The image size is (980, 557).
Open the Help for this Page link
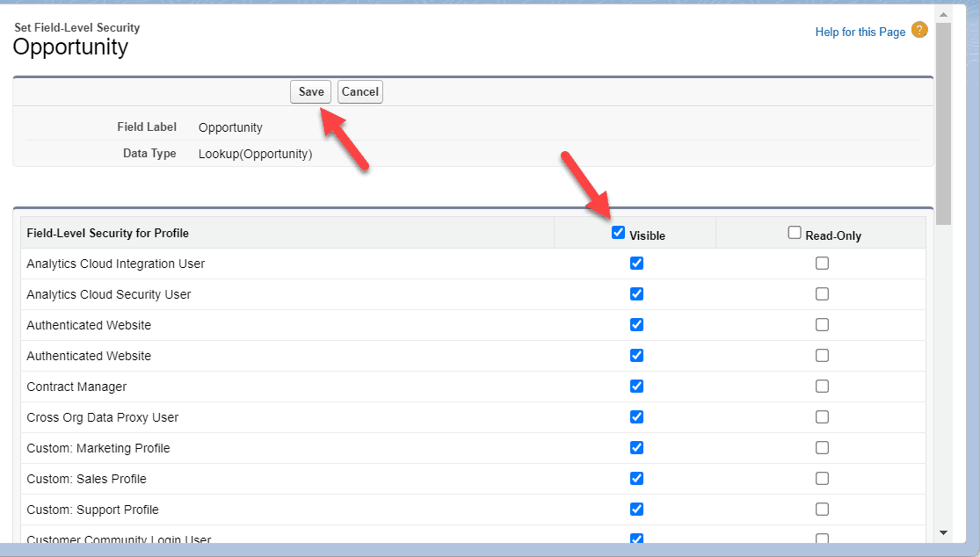(860, 32)
